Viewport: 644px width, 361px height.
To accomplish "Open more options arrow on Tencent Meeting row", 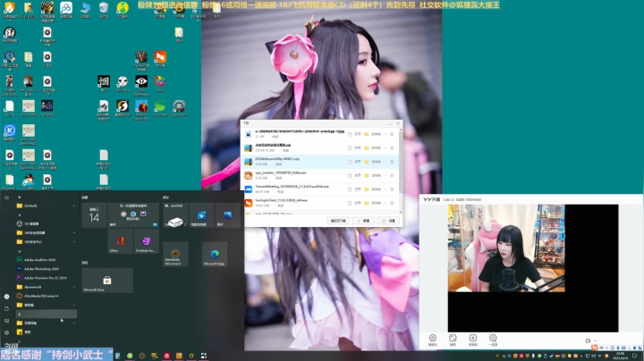I will click(x=386, y=189).
